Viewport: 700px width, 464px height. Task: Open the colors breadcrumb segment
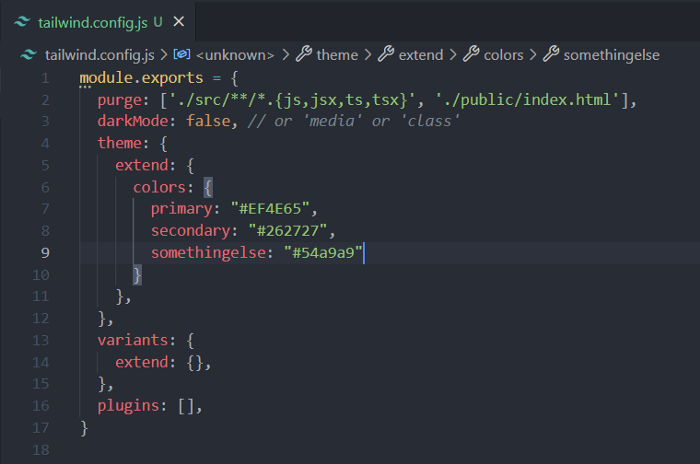(x=503, y=55)
